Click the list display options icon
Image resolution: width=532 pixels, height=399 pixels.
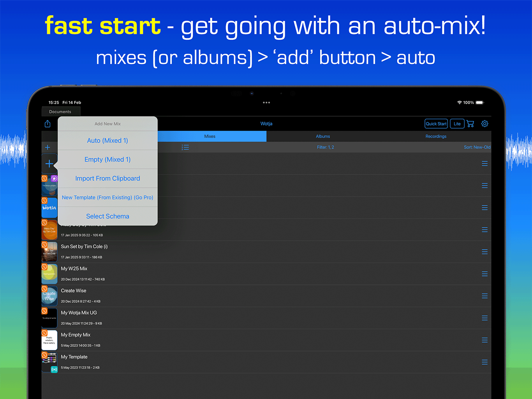(185, 147)
